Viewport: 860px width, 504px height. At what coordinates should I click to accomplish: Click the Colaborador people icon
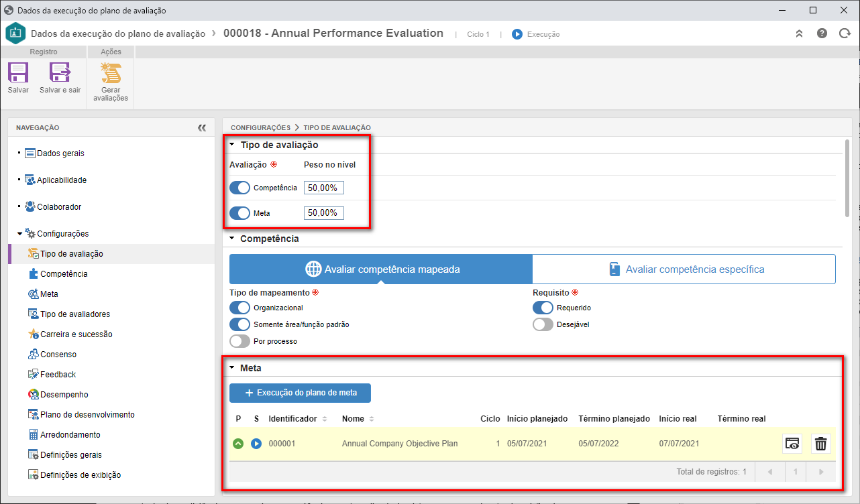click(30, 207)
